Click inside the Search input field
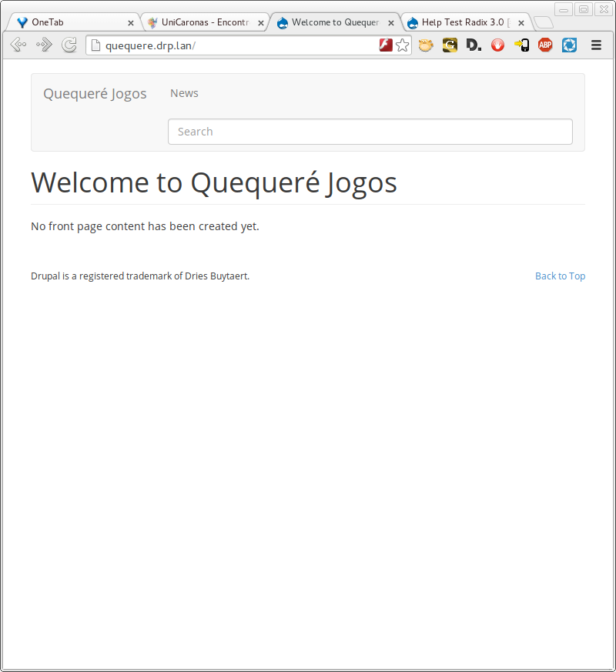Viewport: 616px width, 672px height. (x=370, y=132)
